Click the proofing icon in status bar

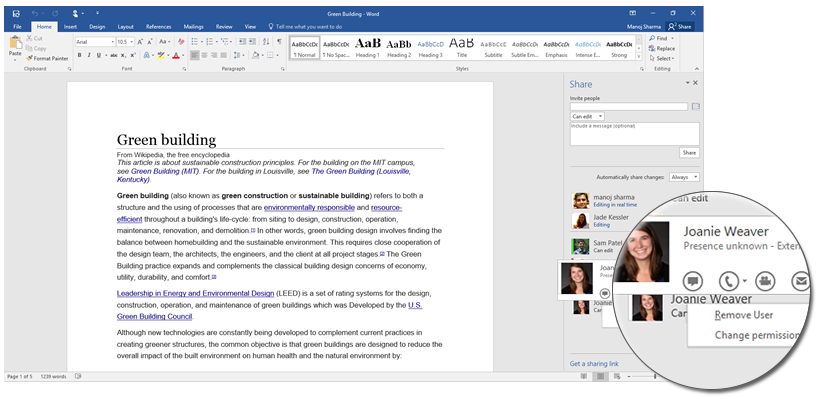[x=78, y=376]
